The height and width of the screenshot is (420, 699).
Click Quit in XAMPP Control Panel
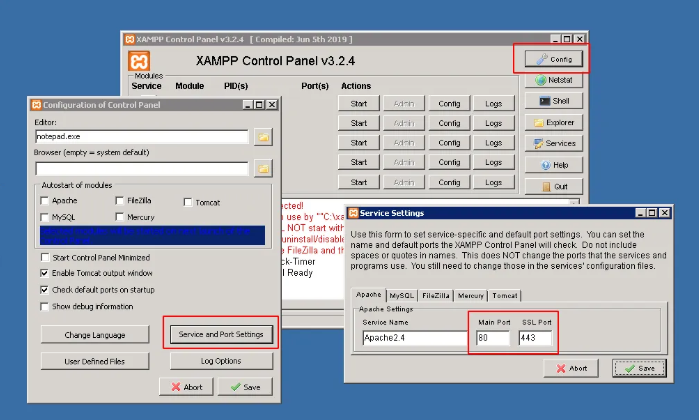point(554,186)
